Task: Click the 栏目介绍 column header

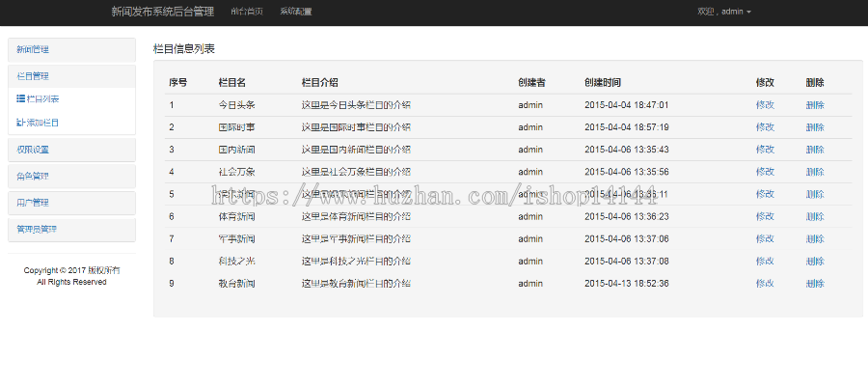Action: coord(320,82)
